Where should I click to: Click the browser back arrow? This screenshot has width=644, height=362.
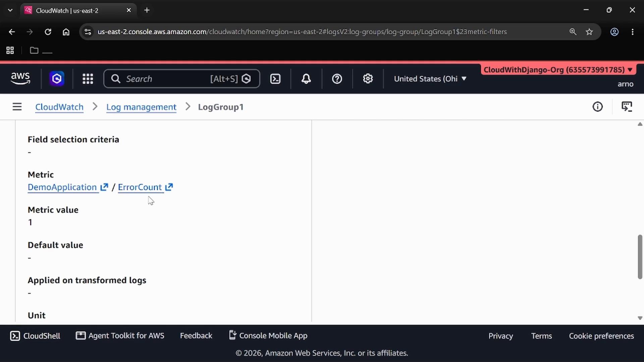click(x=12, y=32)
